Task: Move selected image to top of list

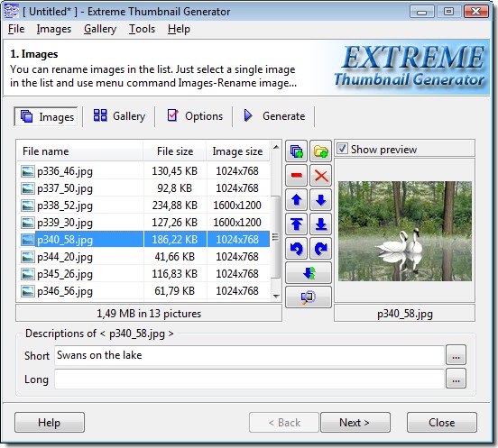Action: pyautogui.click(x=296, y=224)
